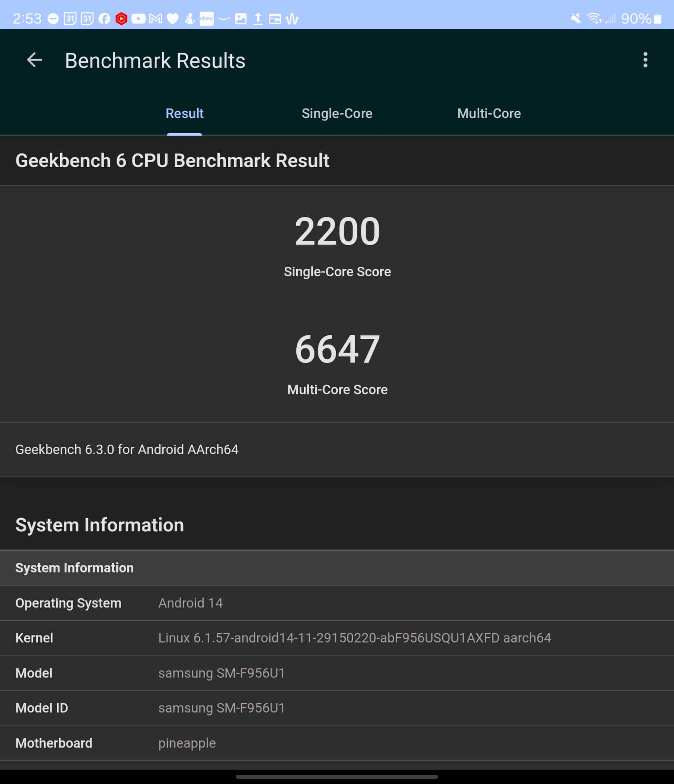Open the Multi-Core tab
The width and height of the screenshot is (674, 784).
[489, 114]
